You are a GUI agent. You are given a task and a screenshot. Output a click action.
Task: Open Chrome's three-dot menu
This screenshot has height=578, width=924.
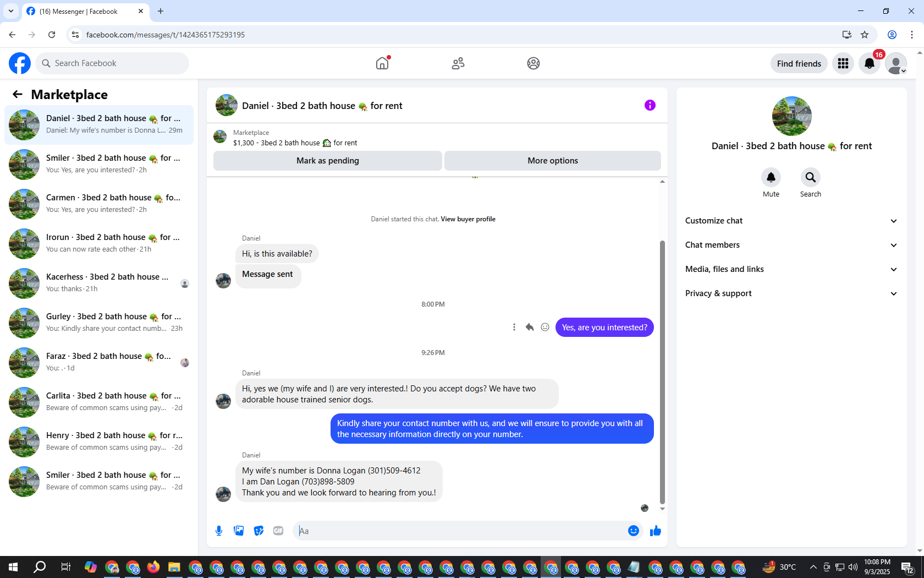[x=912, y=35]
